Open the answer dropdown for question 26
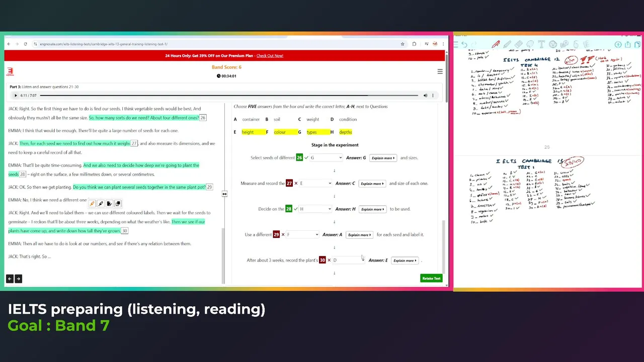This screenshot has width=644, height=362. [x=326, y=158]
